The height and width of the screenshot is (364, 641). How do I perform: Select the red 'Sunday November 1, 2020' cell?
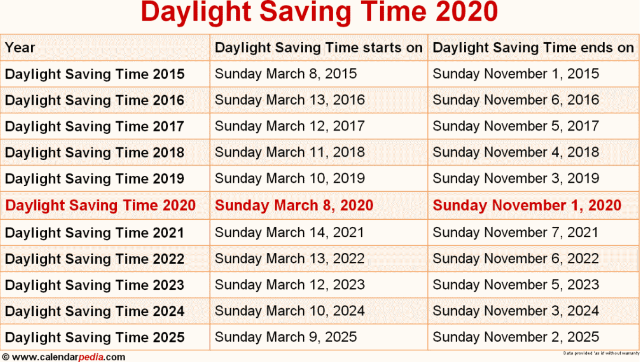527,205
